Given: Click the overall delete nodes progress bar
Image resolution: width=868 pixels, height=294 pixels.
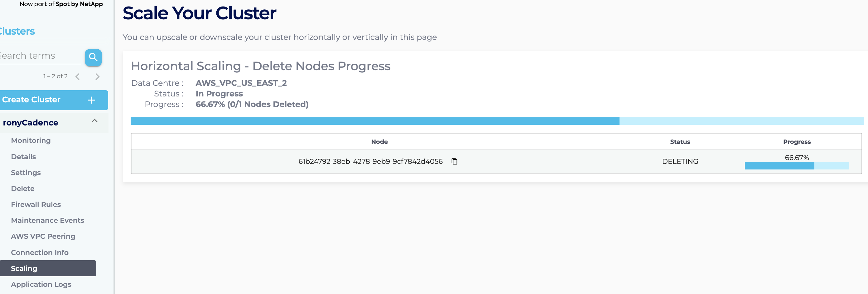Looking at the screenshot, I should click(x=497, y=121).
